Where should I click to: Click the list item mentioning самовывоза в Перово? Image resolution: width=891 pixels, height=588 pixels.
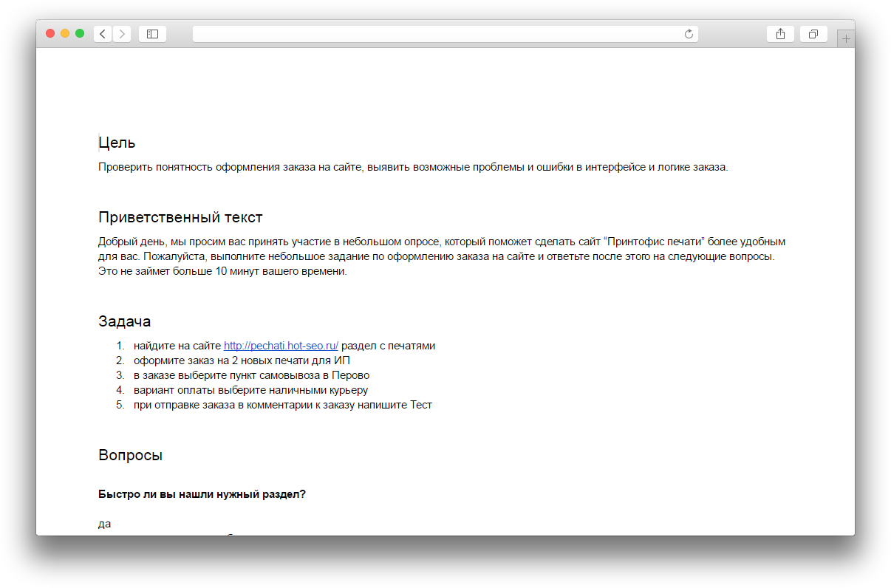coord(251,375)
